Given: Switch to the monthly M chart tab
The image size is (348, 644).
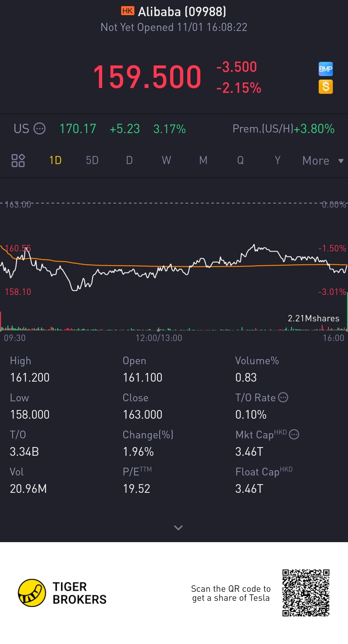Looking at the screenshot, I should [x=203, y=160].
